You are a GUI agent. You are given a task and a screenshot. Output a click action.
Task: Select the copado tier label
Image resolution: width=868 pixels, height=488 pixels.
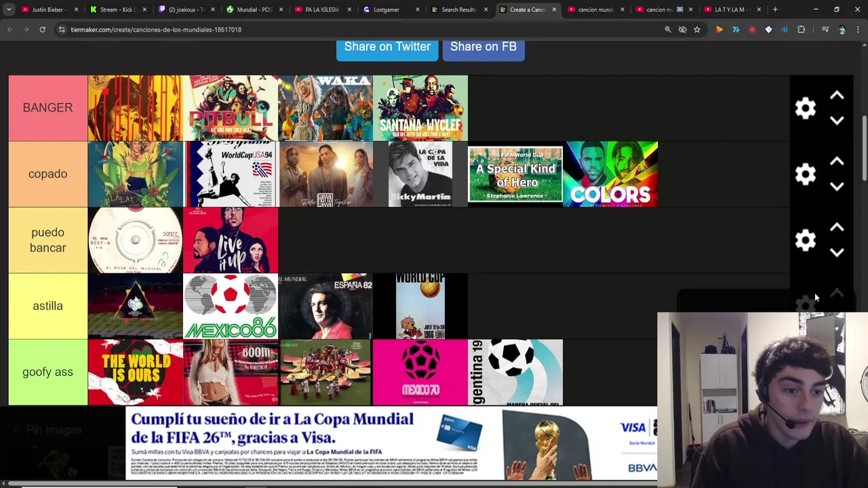tap(47, 174)
